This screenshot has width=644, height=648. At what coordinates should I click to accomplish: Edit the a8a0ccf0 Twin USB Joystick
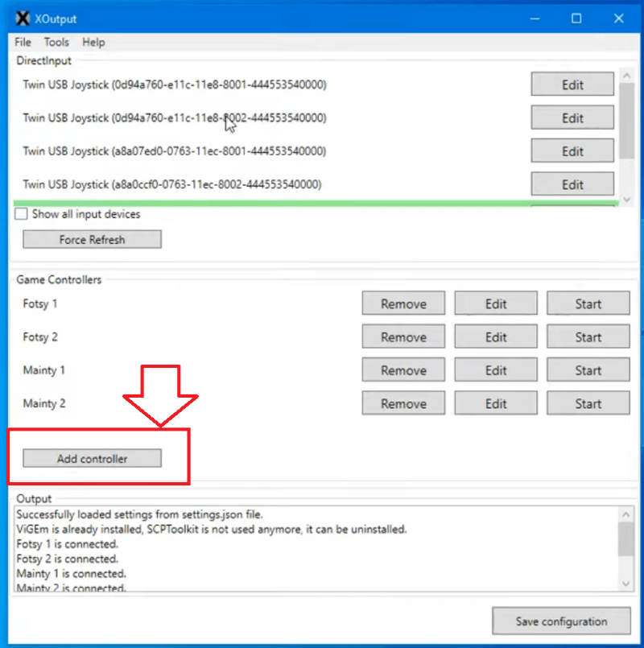[x=572, y=184]
